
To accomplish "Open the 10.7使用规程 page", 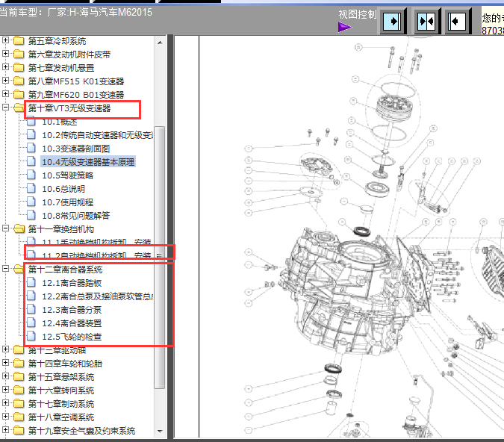I will click(67, 202).
